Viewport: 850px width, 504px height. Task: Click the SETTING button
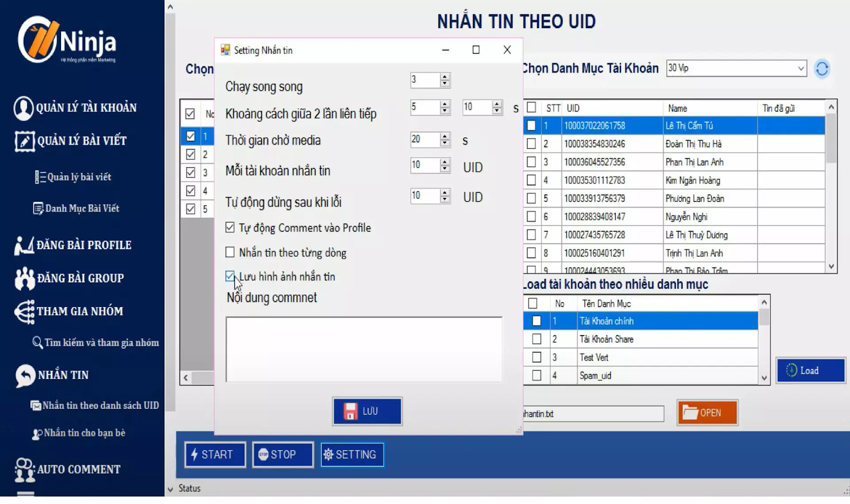[352, 455]
